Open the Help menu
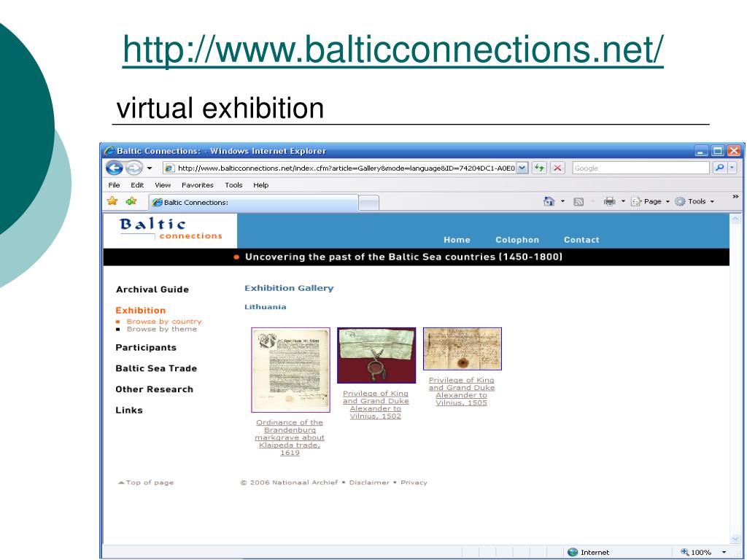Screen dimensions: 747x560 pos(260,184)
